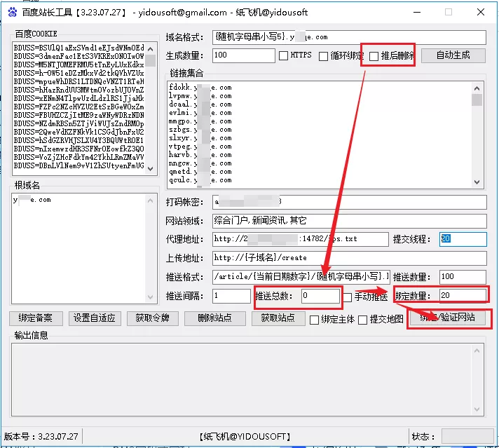Select the link row starting with slxyr
The width and height of the screenshot is (499, 448).
[x=200, y=138]
